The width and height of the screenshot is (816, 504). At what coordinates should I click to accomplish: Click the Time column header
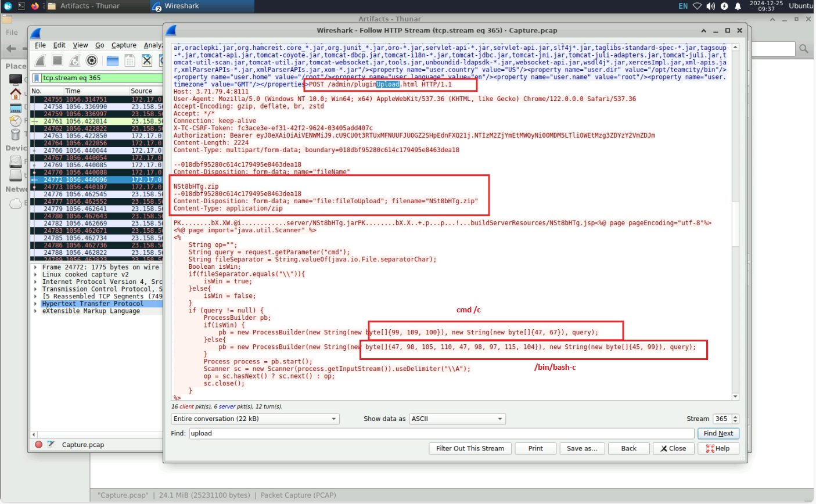coord(96,91)
